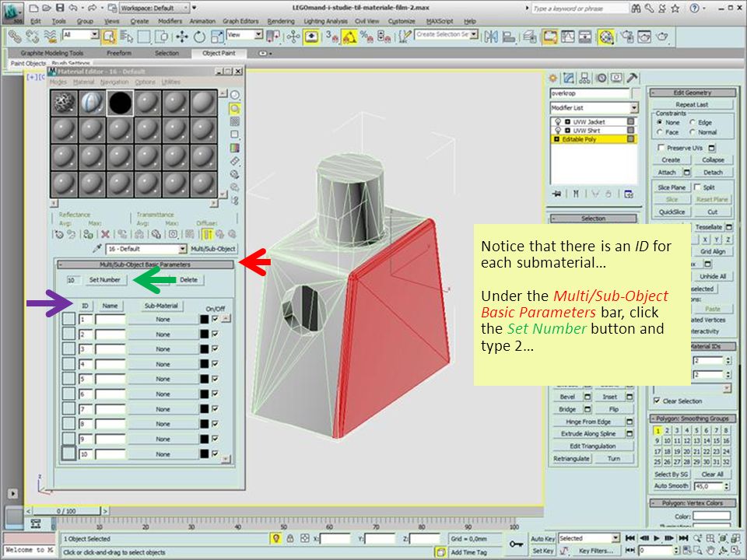Click the Repeat Last button
Image resolution: width=747 pixels, height=560 pixels.
tap(692, 104)
